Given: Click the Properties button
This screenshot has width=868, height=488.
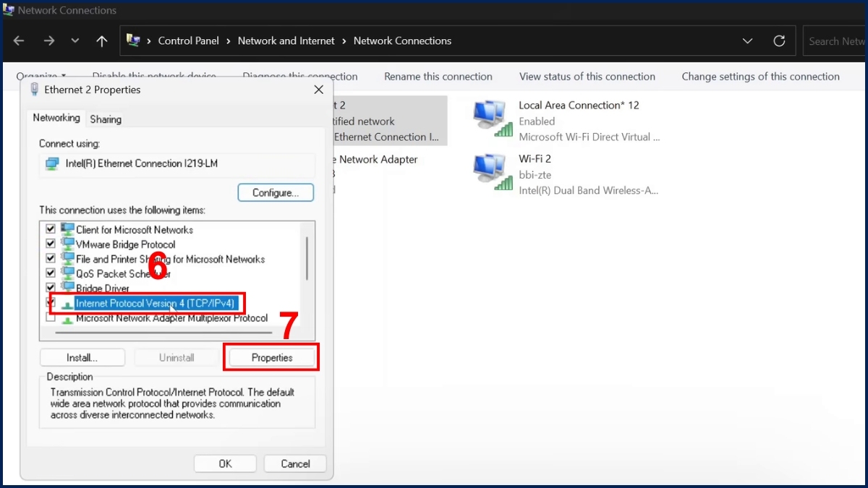Looking at the screenshot, I should tap(272, 358).
